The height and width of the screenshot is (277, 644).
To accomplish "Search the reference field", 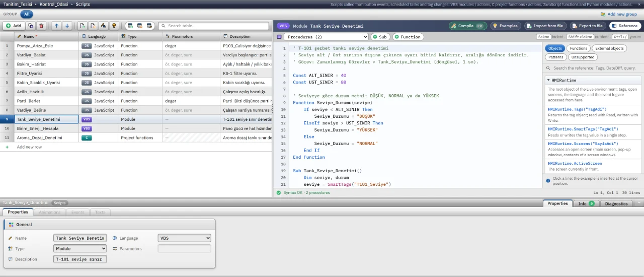I will (594, 68).
